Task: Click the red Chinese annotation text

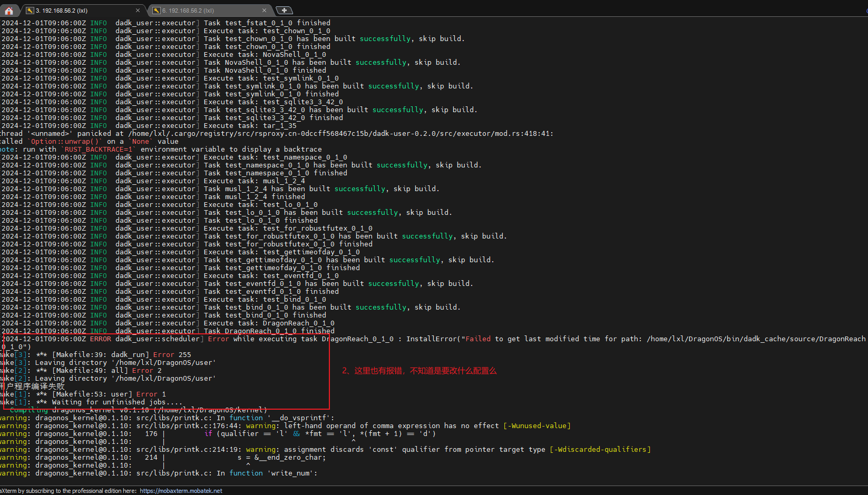Action: point(419,371)
